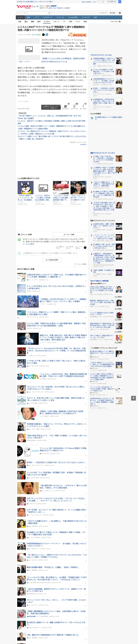138x644 pixels.
Task: Click the ログイン link in the header
Action: (42, 8)
